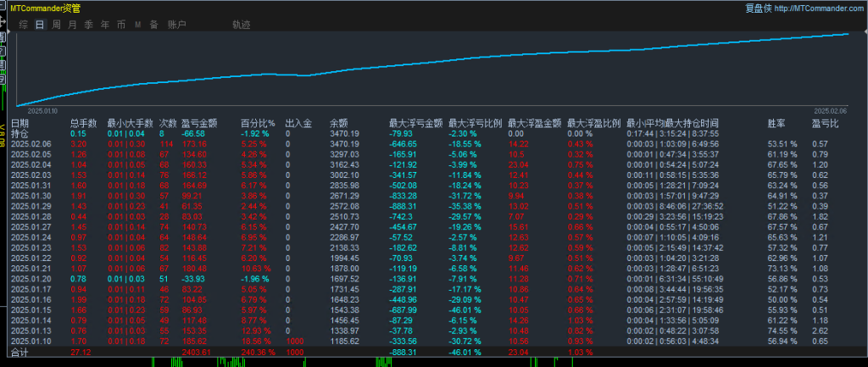
Task: Click the 出入金 column header
Action: click(x=299, y=124)
